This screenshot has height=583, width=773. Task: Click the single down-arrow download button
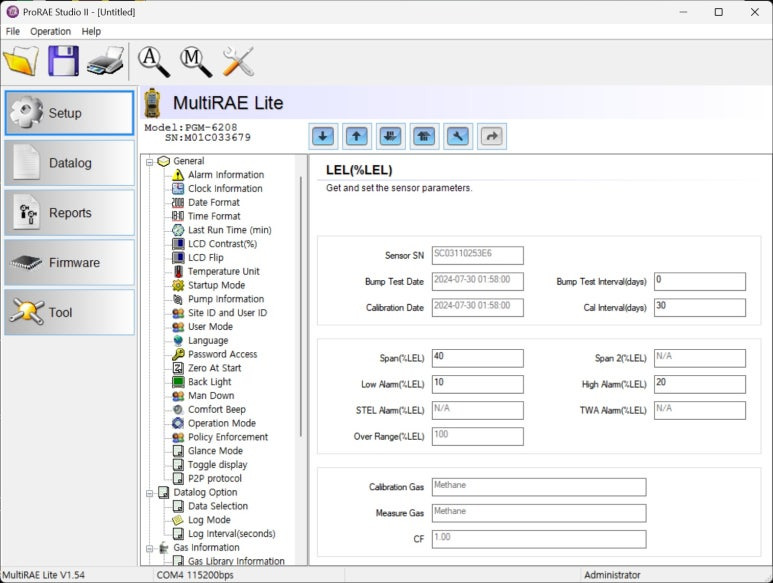coord(323,136)
